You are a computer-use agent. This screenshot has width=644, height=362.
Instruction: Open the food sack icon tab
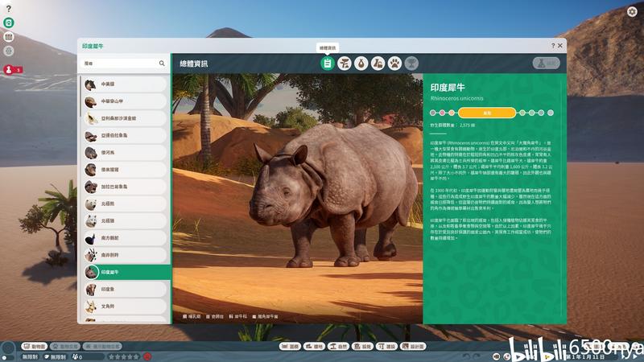[361, 64]
